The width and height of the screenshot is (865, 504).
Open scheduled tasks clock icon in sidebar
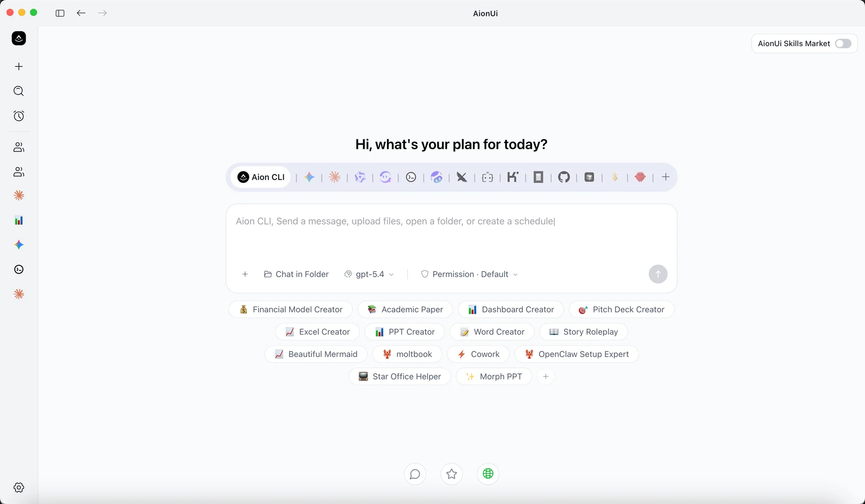(x=19, y=116)
